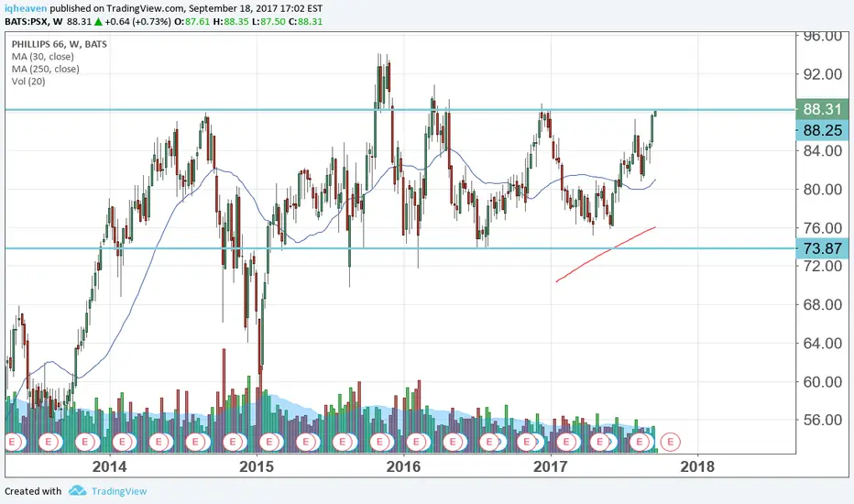Click the 96.00 price axis label

click(823, 37)
